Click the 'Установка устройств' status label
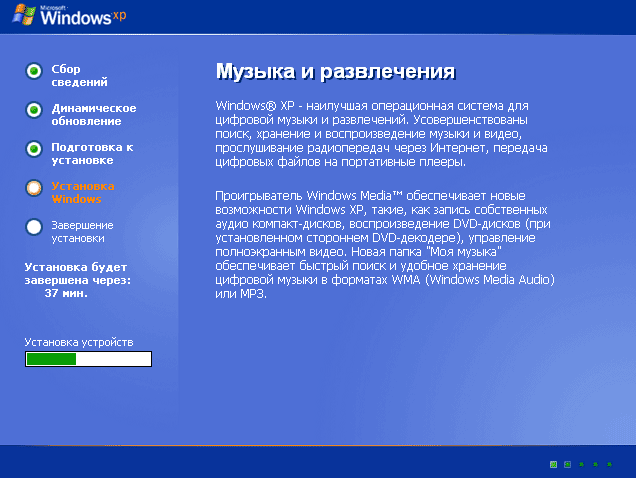This screenshot has width=636, height=478. point(79,342)
